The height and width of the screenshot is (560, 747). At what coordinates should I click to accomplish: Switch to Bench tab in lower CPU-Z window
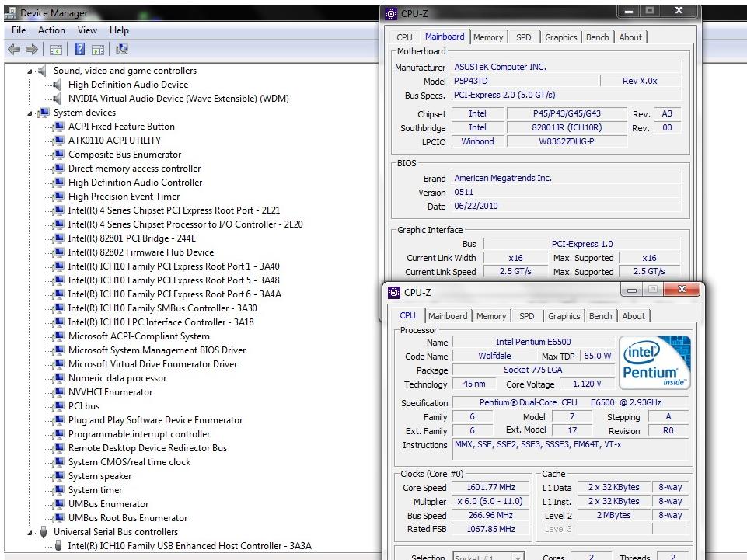tap(600, 316)
